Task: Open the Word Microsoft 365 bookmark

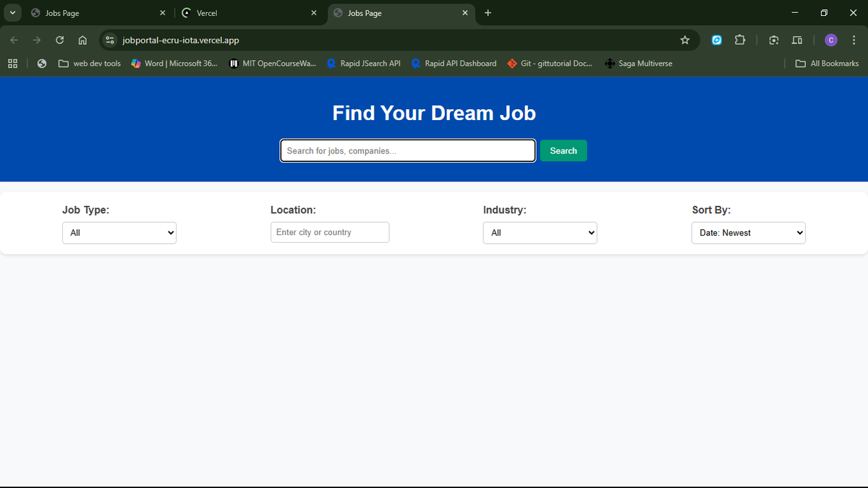Action: point(174,64)
